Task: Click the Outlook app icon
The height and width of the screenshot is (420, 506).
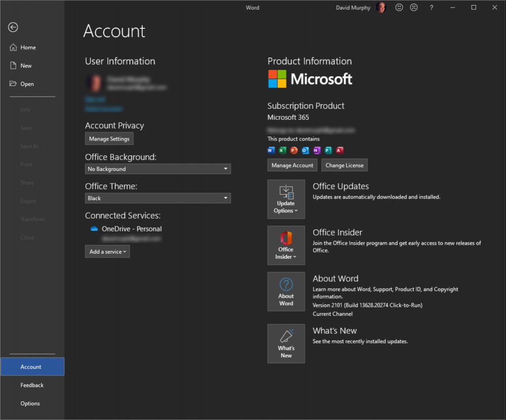Action: 305,150
